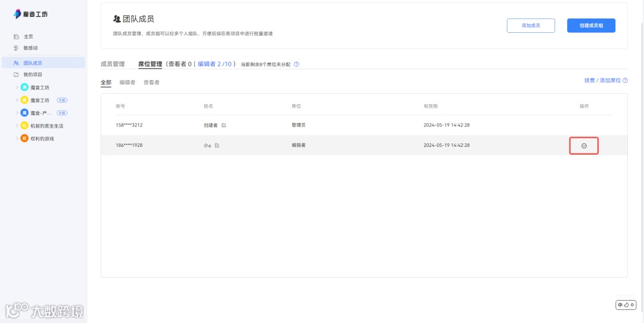Click the 添加成员 button
This screenshot has width=644, height=323.
[x=531, y=26]
